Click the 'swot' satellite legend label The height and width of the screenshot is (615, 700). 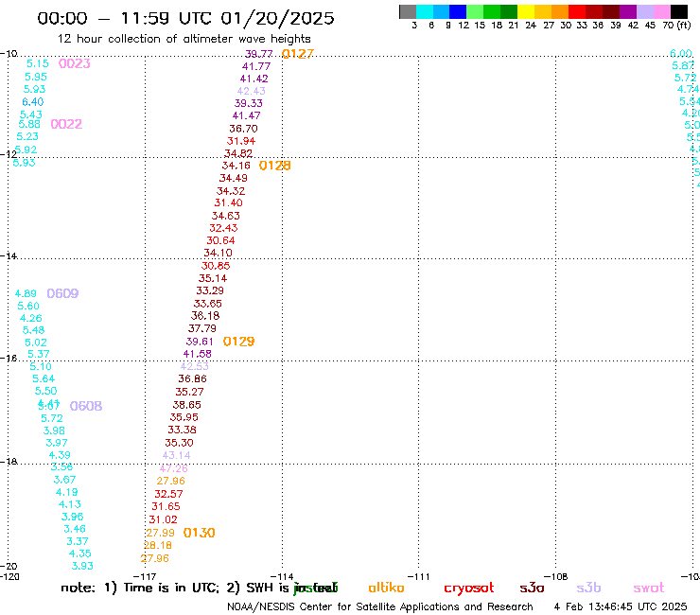click(649, 589)
